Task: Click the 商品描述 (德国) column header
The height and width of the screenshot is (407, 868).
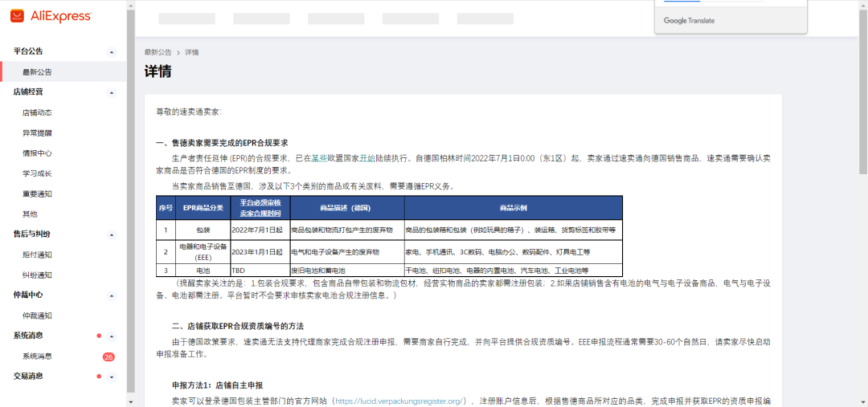Action: tap(347, 208)
